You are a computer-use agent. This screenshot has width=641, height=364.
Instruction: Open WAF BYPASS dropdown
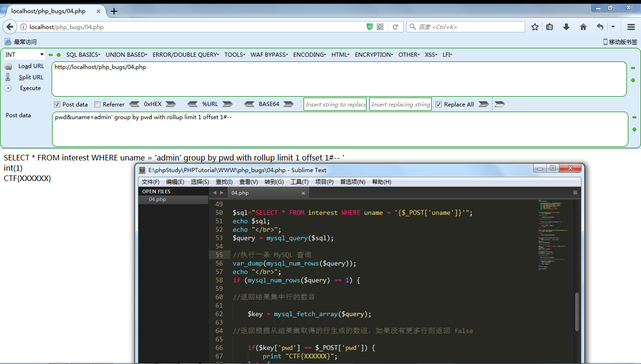pos(269,55)
